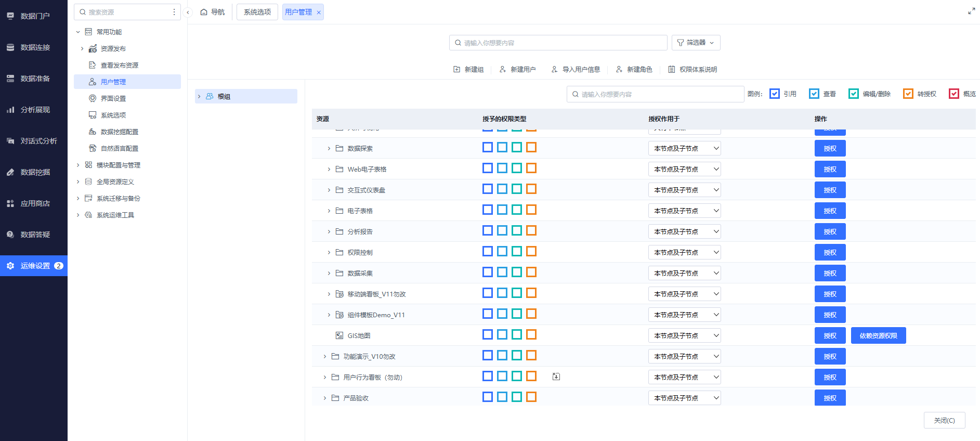Click the 资源发布 tree icon
The image size is (980, 441).
tap(93, 48)
